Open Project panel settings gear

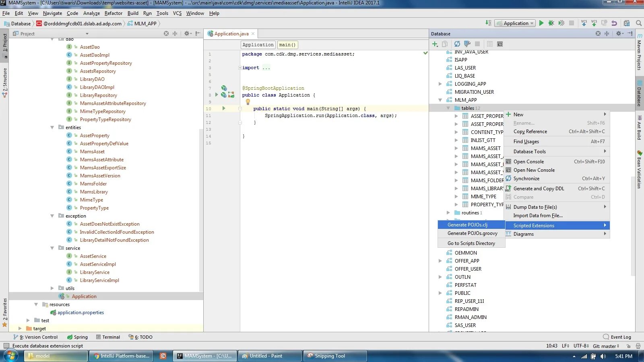[187, 34]
